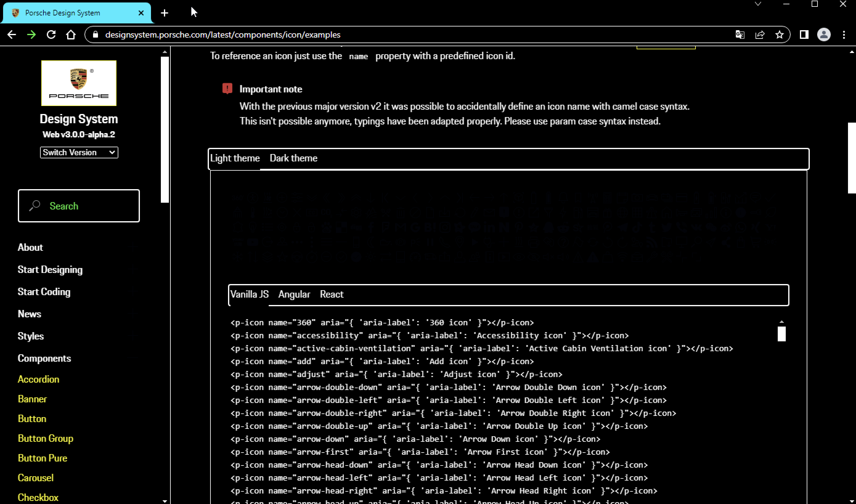Open the Accordion component link
This screenshot has width=856, height=504.
coord(39,379)
